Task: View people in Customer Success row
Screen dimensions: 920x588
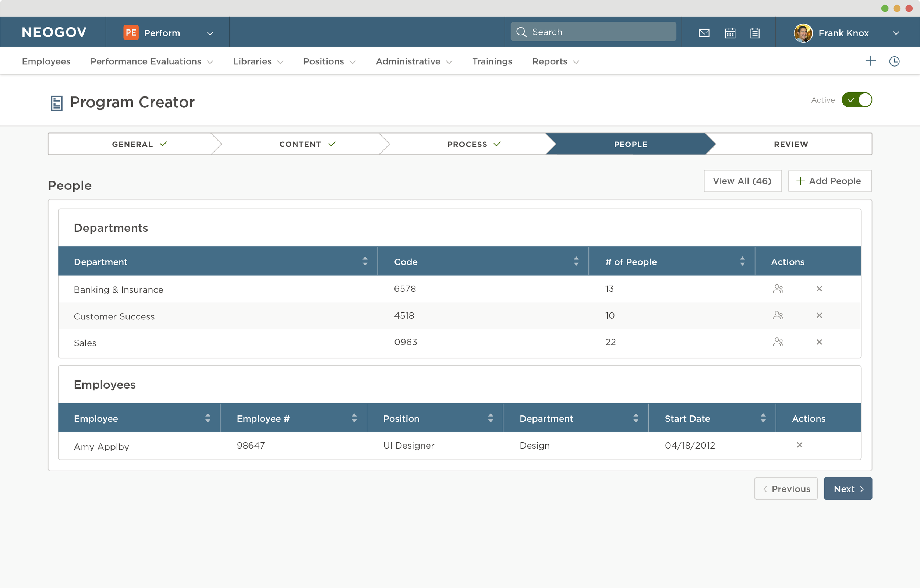Action: pyautogui.click(x=778, y=316)
